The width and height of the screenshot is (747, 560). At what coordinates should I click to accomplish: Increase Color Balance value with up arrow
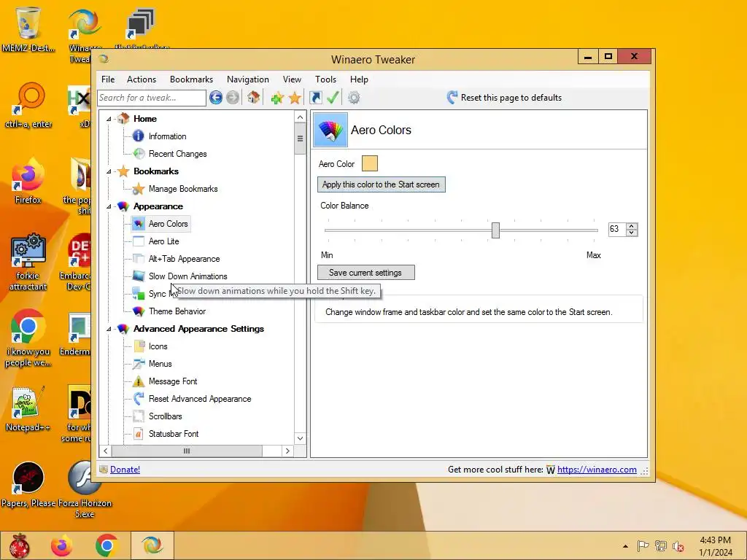[632, 226]
